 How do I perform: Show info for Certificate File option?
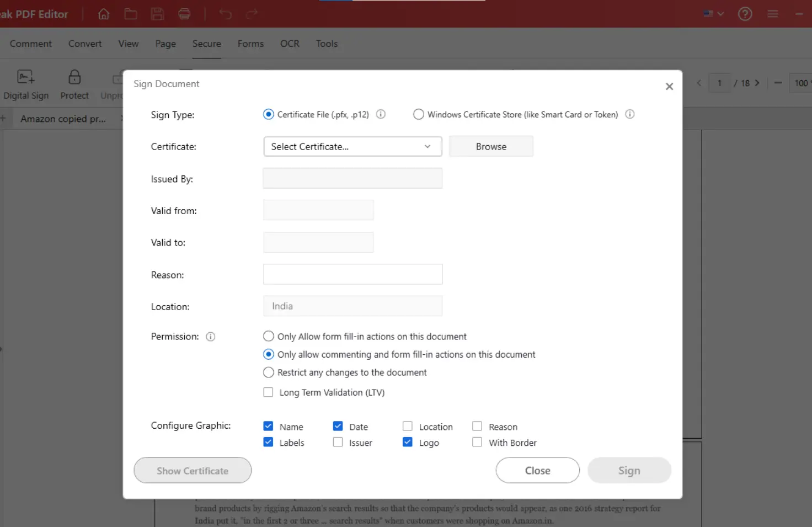[381, 114]
